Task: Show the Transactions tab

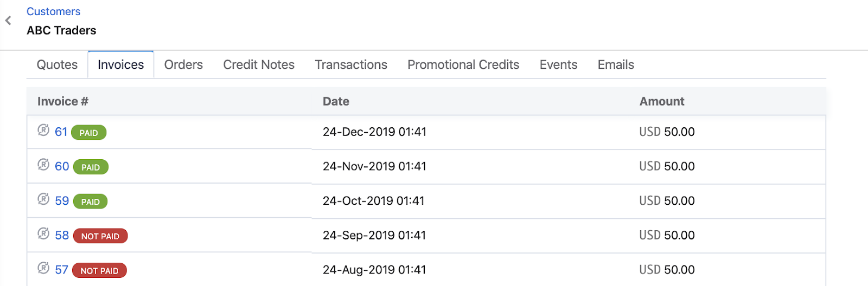Action: (x=351, y=65)
